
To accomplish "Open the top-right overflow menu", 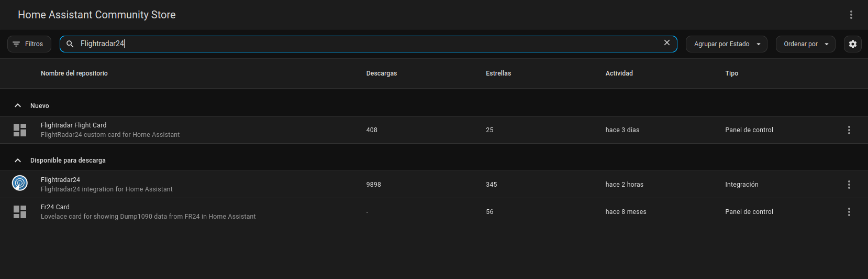I will click(851, 15).
